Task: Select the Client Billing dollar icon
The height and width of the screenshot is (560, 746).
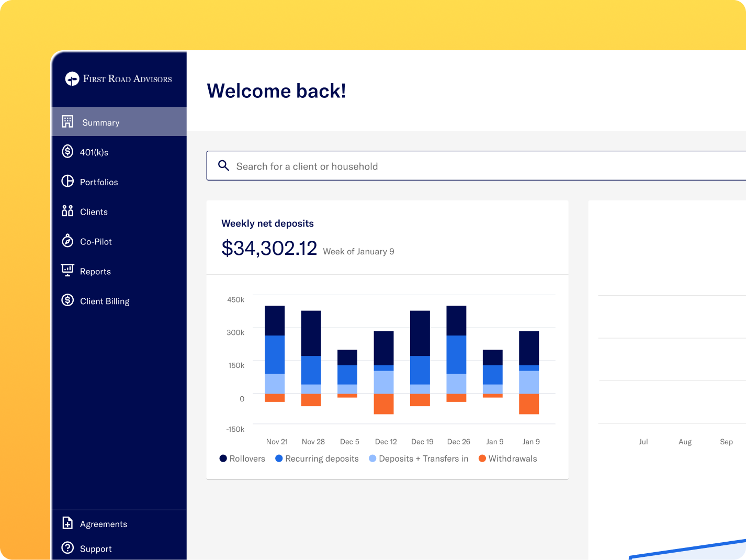Action: (x=67, y=300)
